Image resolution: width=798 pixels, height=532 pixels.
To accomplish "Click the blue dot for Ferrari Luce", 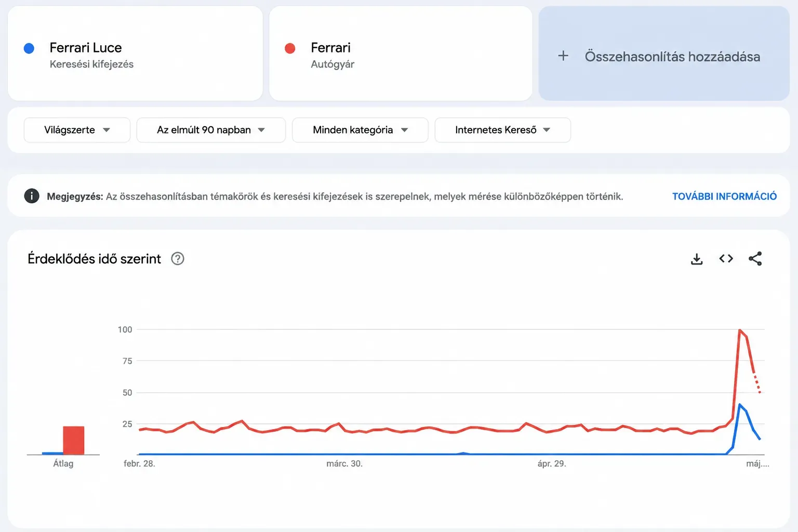I will pyautogui.click(x=29, y=48).
